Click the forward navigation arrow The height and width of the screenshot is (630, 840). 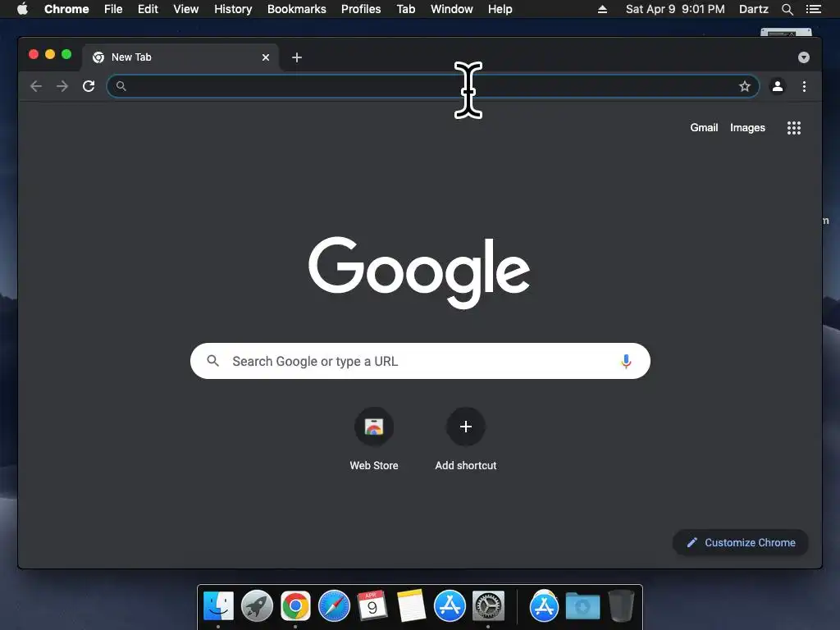[62, 86]
